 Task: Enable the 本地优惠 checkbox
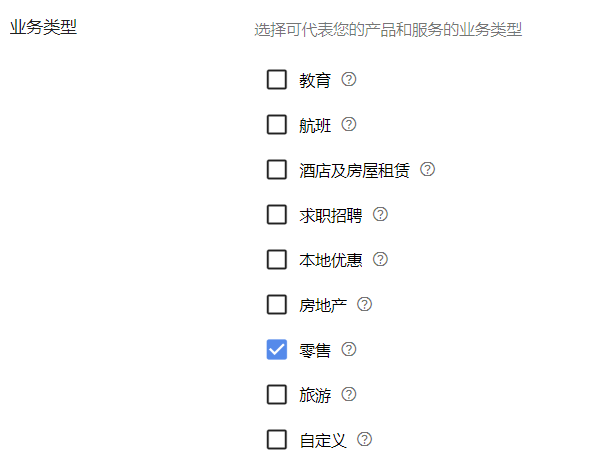pos(277,259)
